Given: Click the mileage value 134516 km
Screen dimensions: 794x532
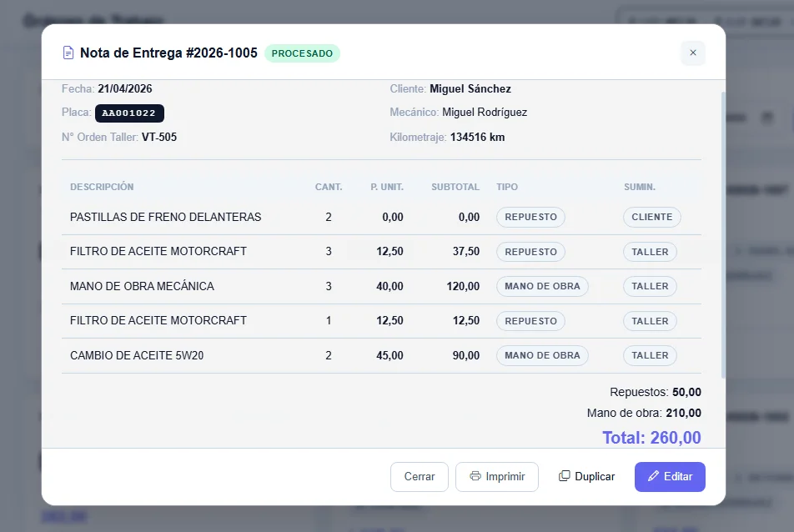Looking at the screenshot, I should (x=478, y=138).
